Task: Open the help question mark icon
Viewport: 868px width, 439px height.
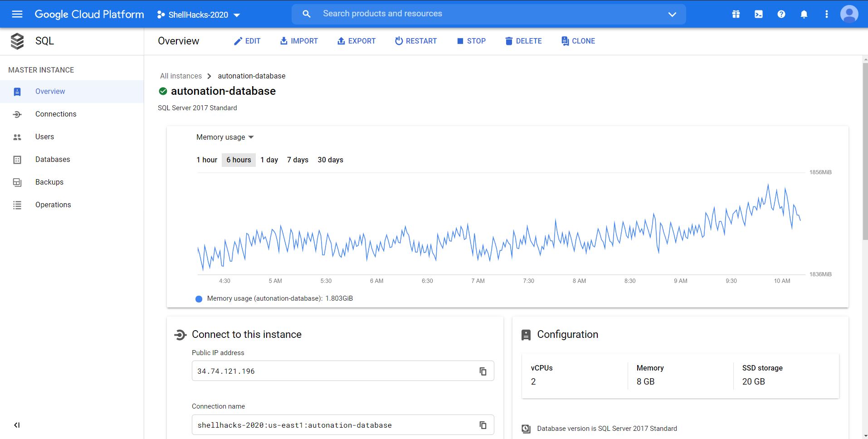Action: tap(781, 14)
